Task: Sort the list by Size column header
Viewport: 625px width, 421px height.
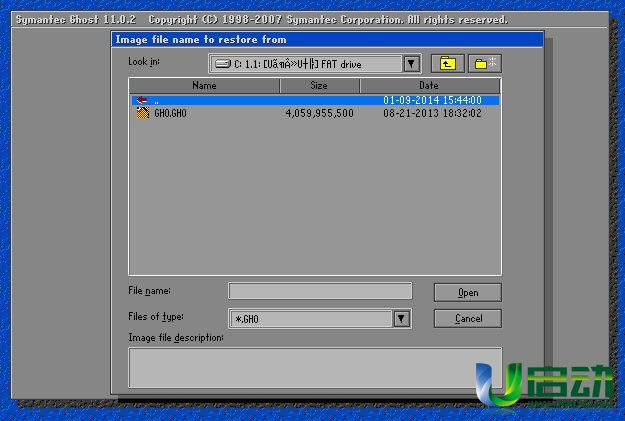Action: (x=320, y=86)
